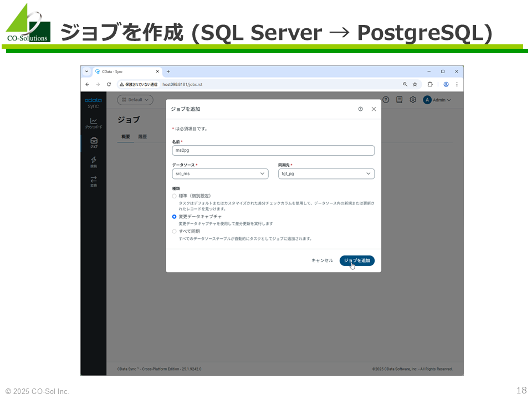532x399 pixels.
Task: Go back in the browser
Action: pyautogui.click(x=88, y=84)
